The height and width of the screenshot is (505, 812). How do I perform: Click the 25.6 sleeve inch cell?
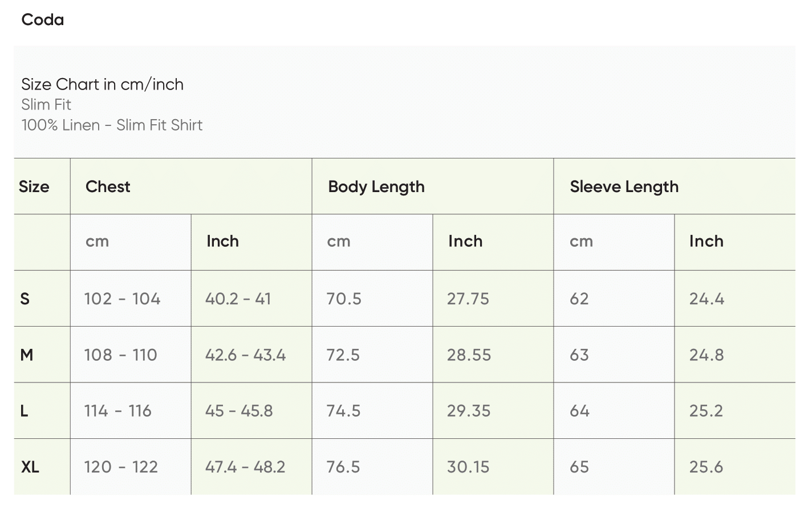click(706, 467)
